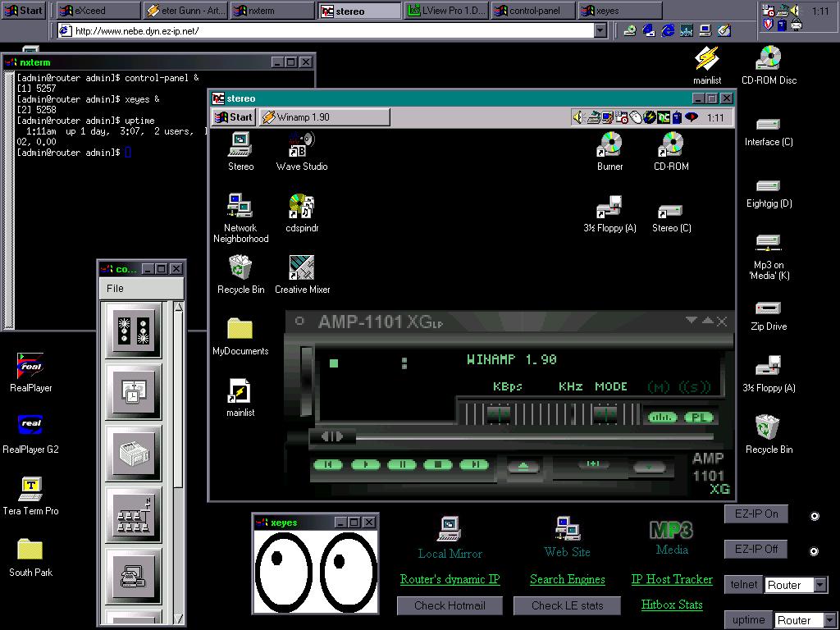Stop playback in Winamp

pos(438,464)
